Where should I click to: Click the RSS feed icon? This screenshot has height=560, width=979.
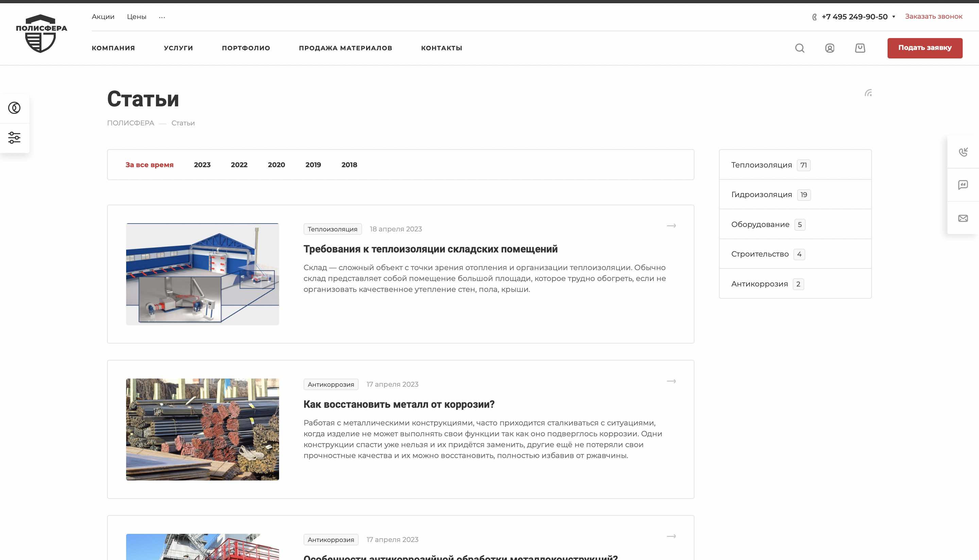point(868,93)
